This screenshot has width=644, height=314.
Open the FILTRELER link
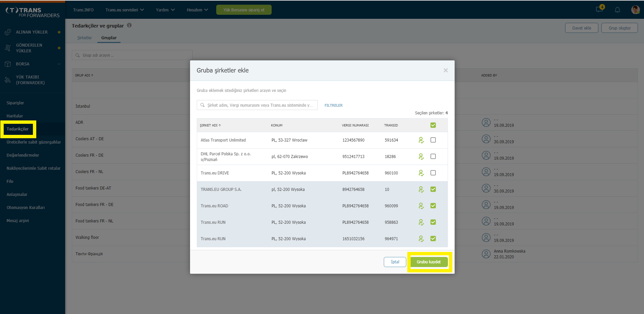(333, 105)
